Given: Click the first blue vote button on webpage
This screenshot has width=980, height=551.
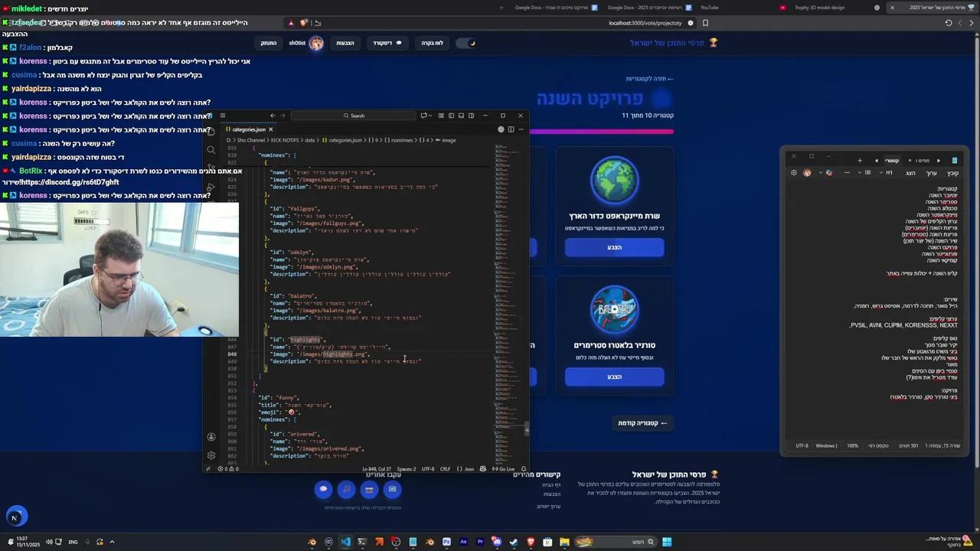Looking at the screenshot, I should tap(614, 247).
